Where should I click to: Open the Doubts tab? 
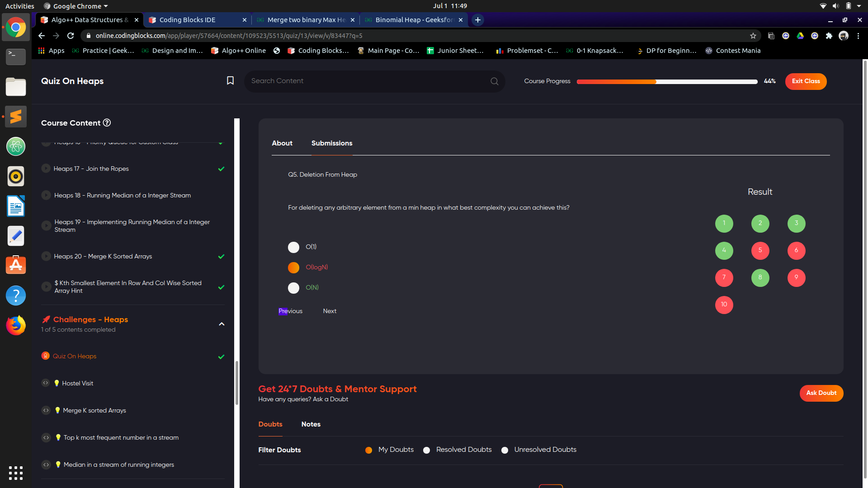pyautogui.click(x=270, y=424)
